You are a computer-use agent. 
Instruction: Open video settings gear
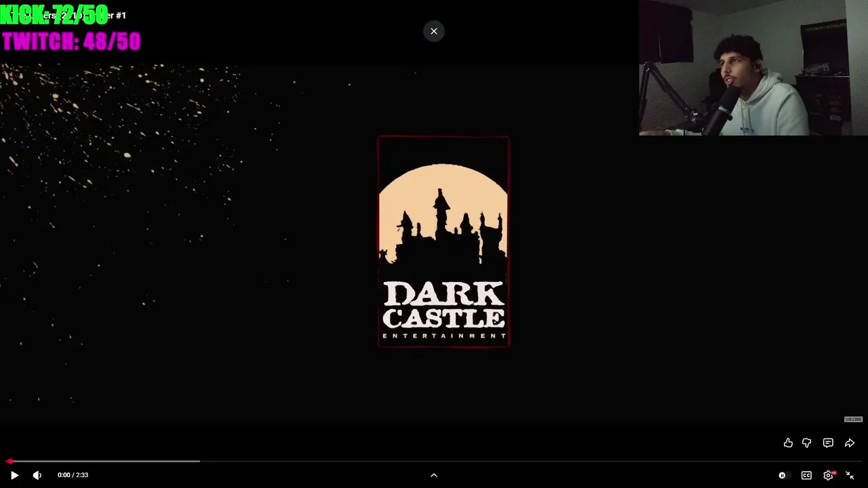click(x=828, y=475)
